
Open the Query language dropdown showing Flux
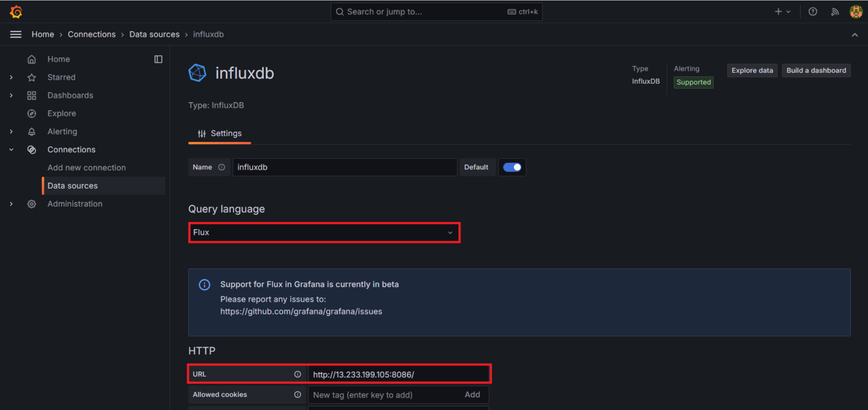pos(324,232)
